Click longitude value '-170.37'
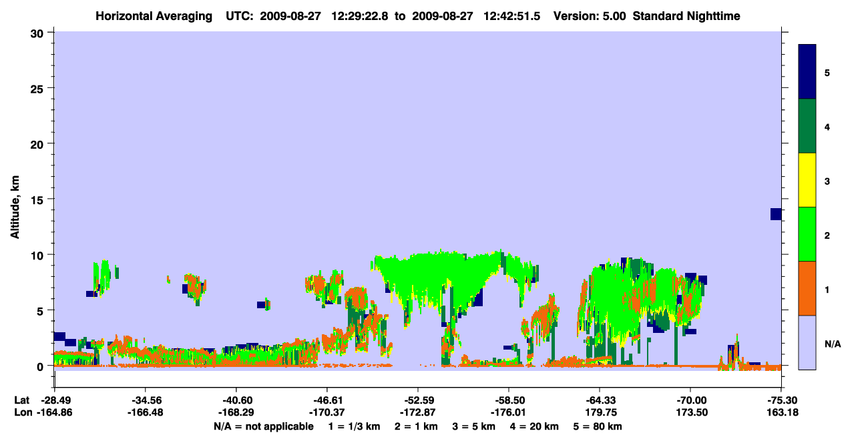Viewport: 868px width, 445px height. [x=327, y=412]
